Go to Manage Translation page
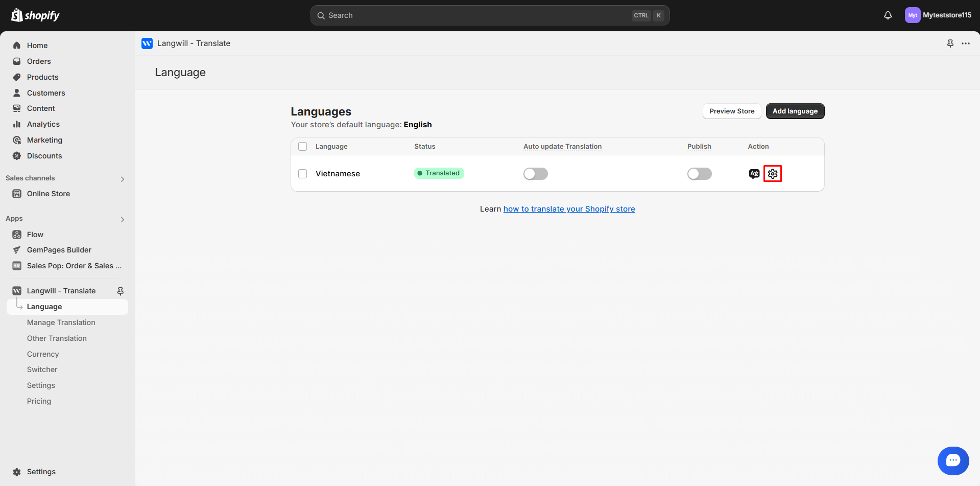Image resolution: width=980 pixels, height=486 pixels. click(x=61, y=322)
